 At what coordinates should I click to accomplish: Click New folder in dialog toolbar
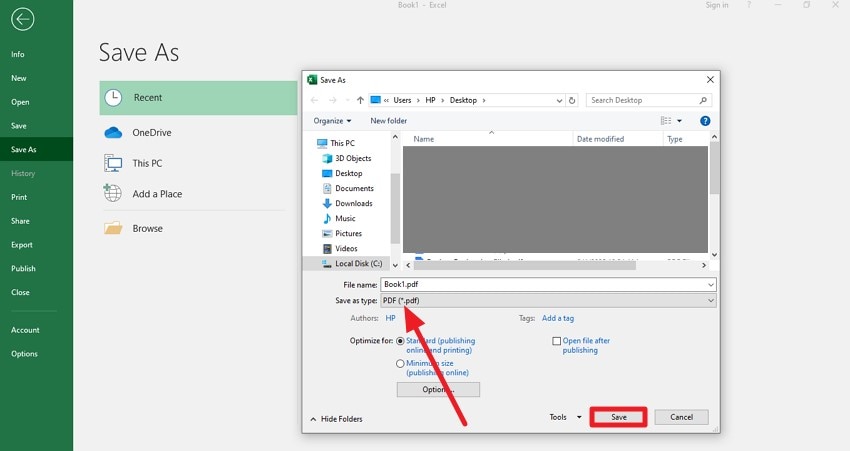[388, 121]
